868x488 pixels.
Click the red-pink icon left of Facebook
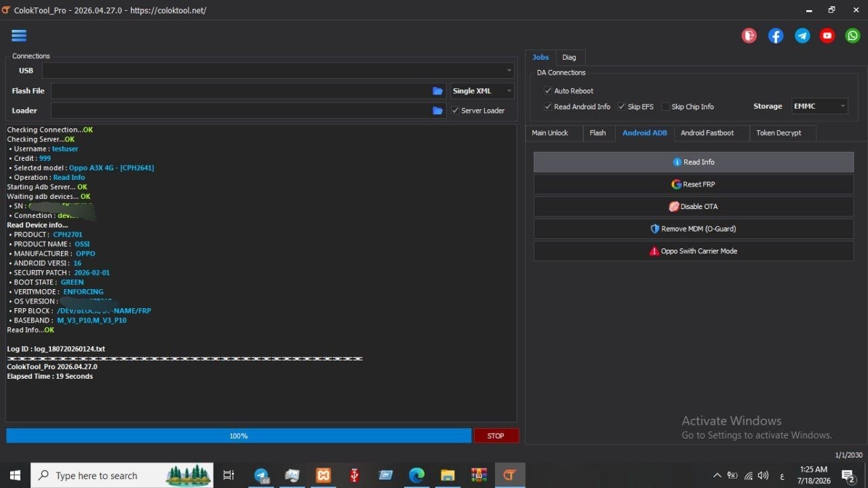(749, 36)
